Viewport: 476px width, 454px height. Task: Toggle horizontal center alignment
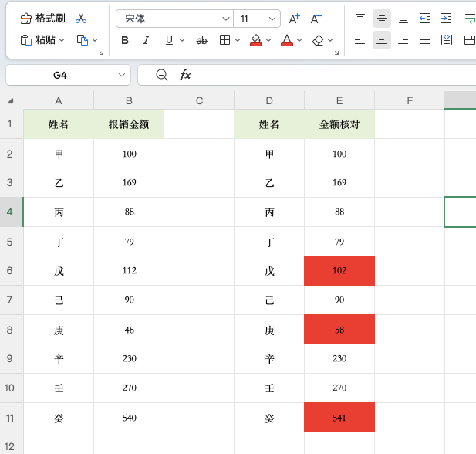[382, 40]
